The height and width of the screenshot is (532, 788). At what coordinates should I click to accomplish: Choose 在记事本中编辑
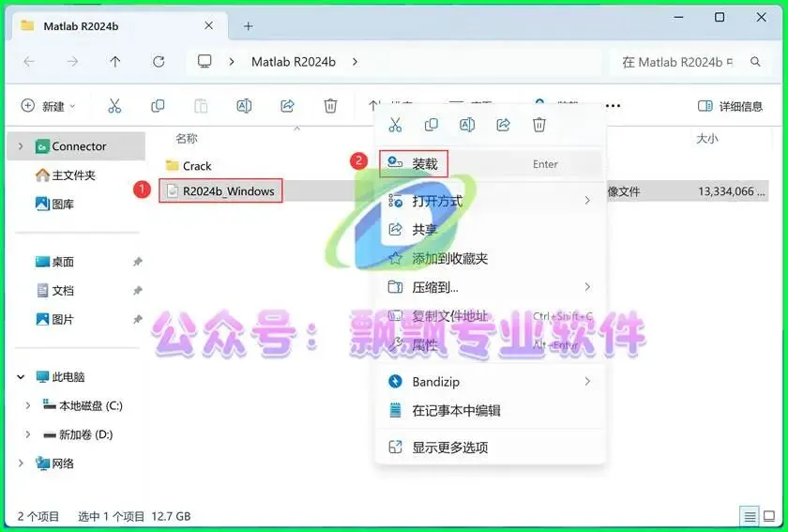491,410
